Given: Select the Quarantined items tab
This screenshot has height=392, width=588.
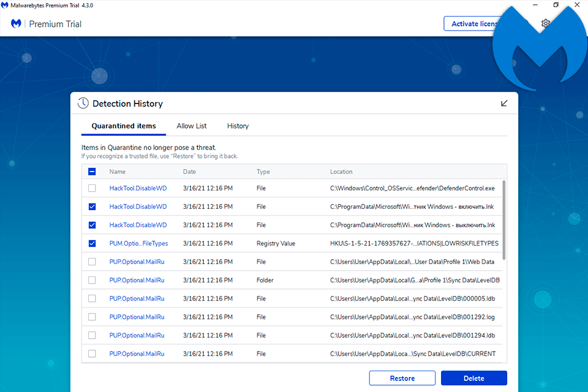Looking at the screenshot, I should pos(124,126).
